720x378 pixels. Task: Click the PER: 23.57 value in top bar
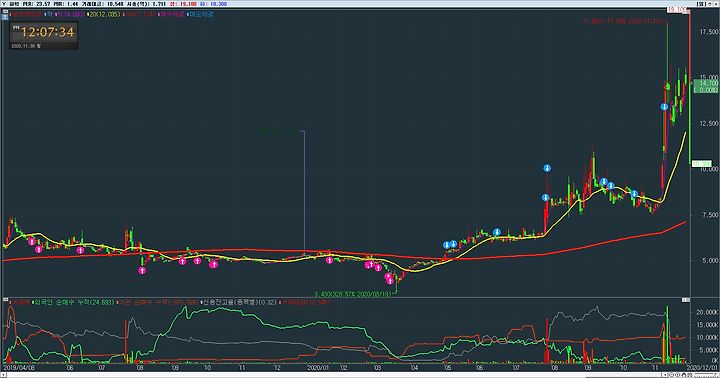click(36, 4)
